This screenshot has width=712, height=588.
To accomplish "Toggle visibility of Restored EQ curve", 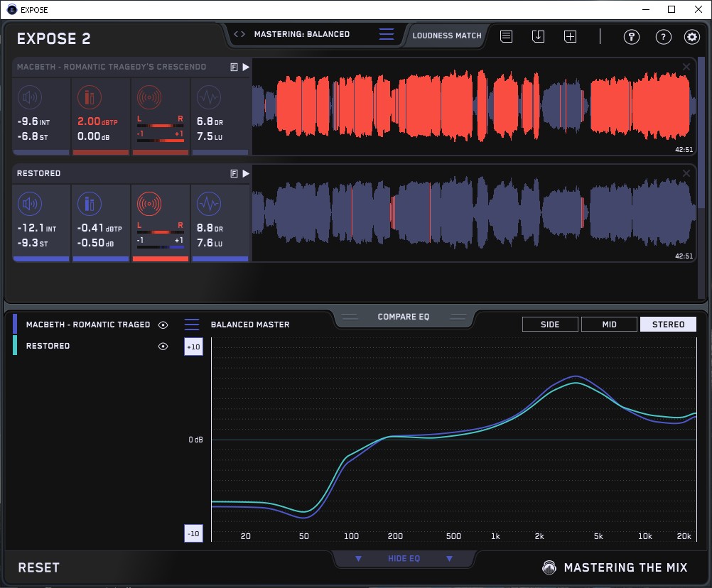I will [163, 346].
